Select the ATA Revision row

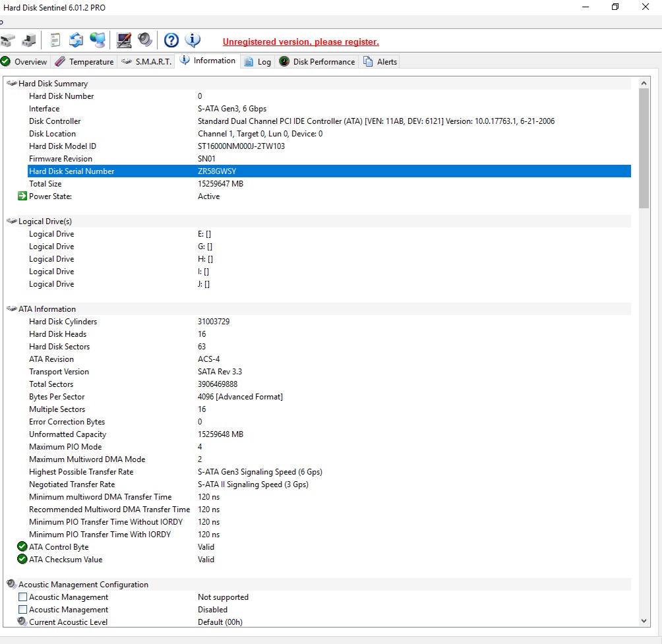click(x=329, y=359)
